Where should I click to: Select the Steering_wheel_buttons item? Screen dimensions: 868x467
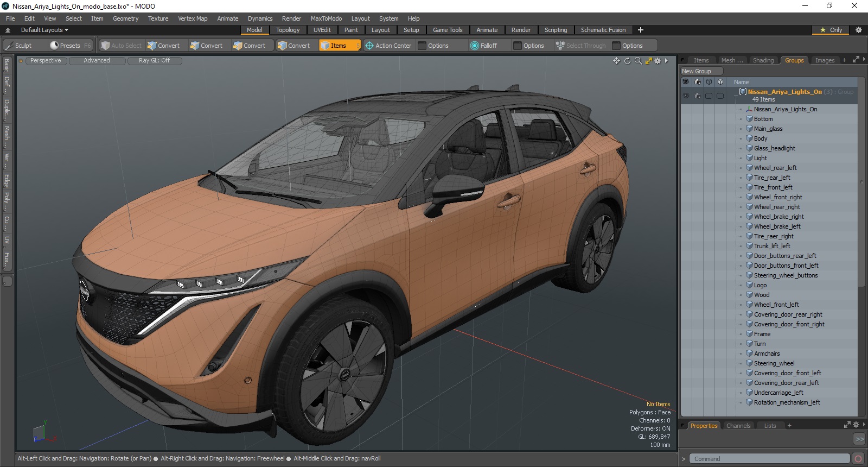point(786,275)
